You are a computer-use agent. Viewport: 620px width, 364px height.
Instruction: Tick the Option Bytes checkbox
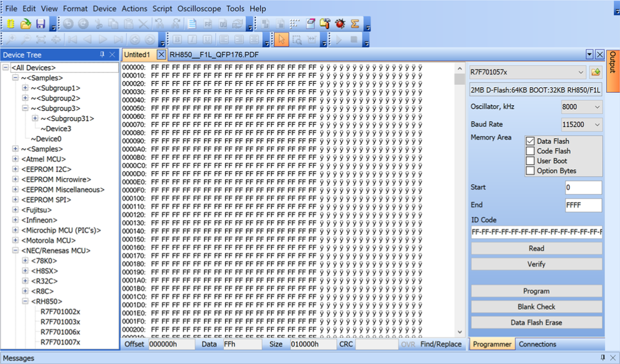click(x=530, y=171)
